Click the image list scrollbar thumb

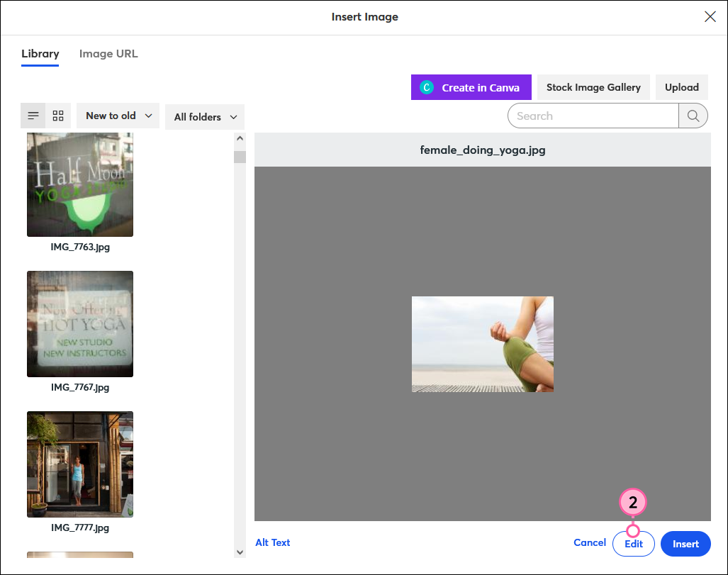(x=240, y=157)
